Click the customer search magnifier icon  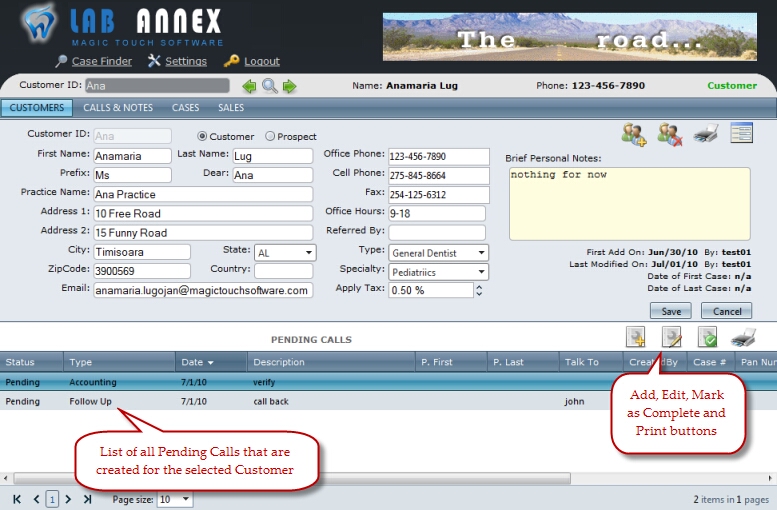(x=270, y=86)
